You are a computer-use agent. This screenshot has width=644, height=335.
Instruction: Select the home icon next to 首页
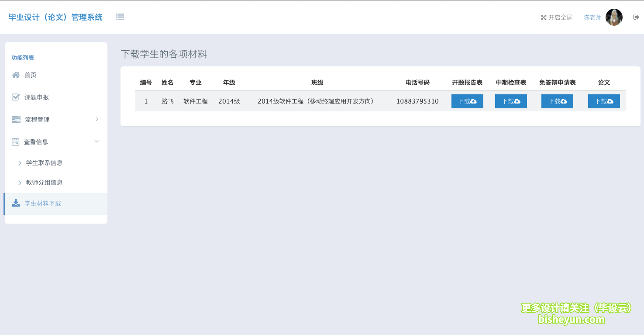pos(15,75)
